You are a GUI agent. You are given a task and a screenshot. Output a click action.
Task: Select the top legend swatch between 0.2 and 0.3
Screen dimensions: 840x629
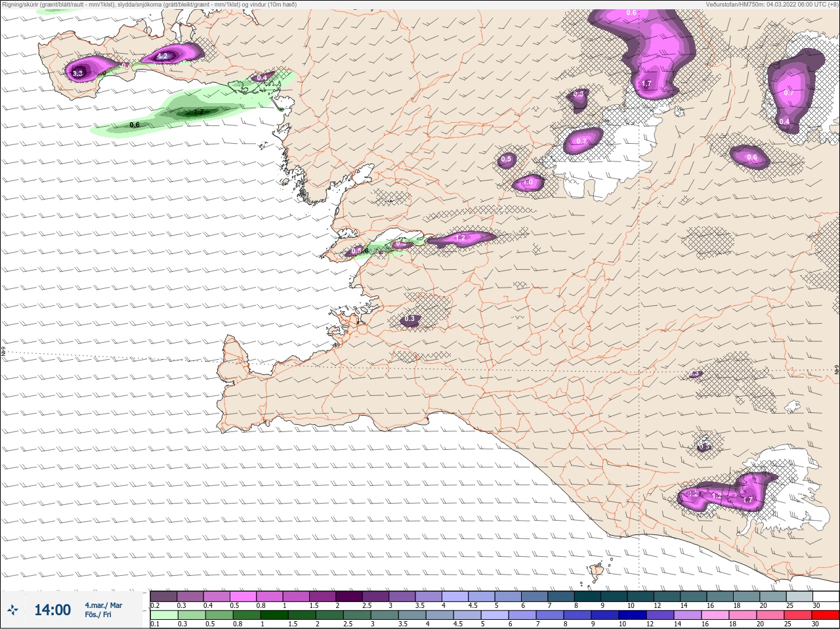tap(164, 596)
